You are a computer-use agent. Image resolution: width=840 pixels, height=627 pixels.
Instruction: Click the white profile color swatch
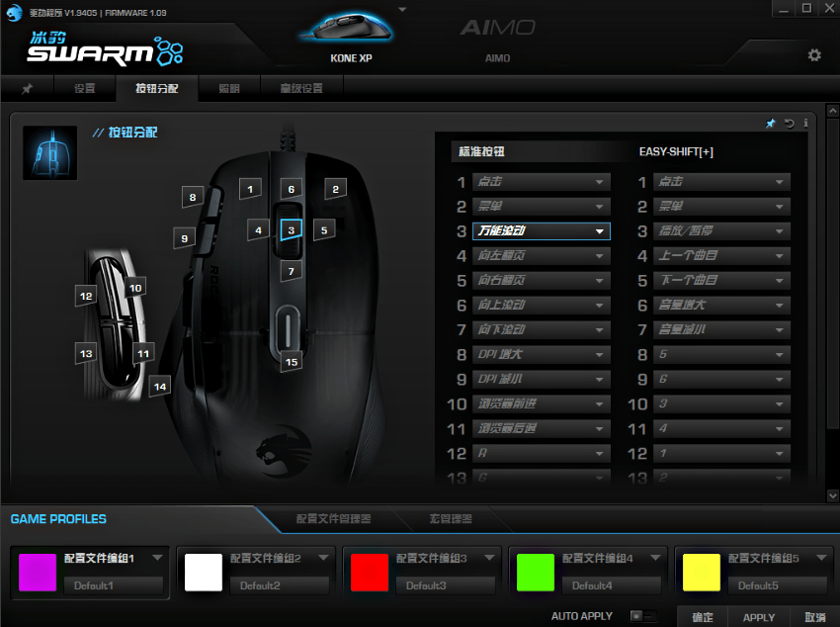point(204,573)
